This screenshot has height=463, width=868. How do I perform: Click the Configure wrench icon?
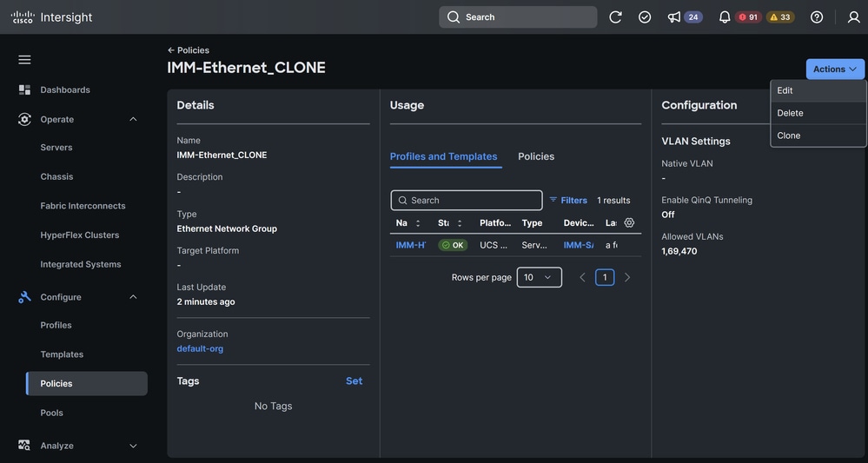pyautogui.click(x=24, y=297)
